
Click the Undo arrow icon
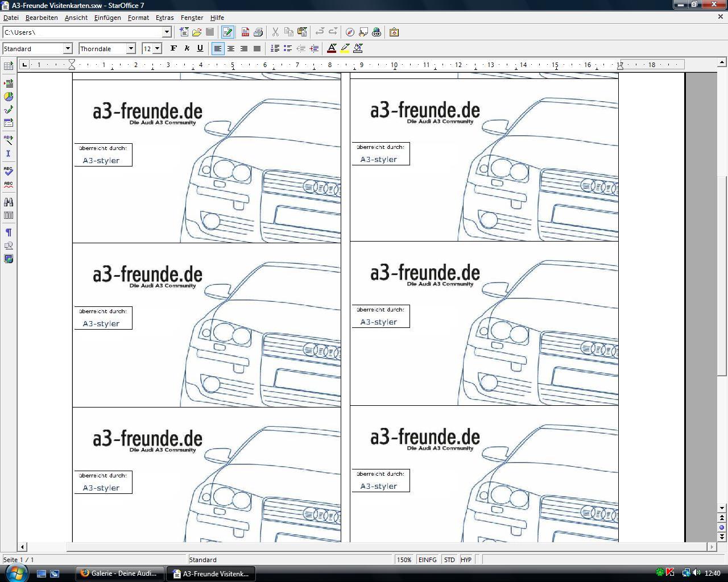pyautogui.click(x=320, y=32)
